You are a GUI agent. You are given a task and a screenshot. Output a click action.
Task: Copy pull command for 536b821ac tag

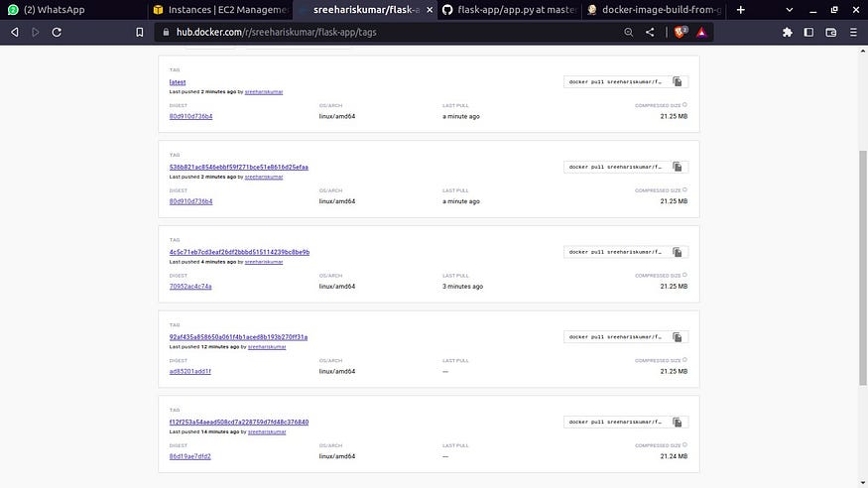pyautogui.click(x=677, y=167)
